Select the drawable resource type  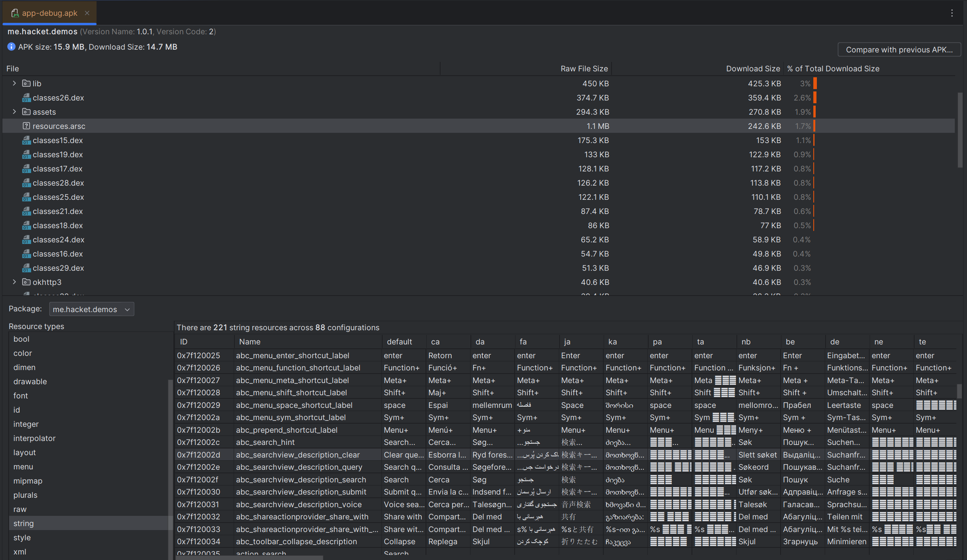coord(30,381)
